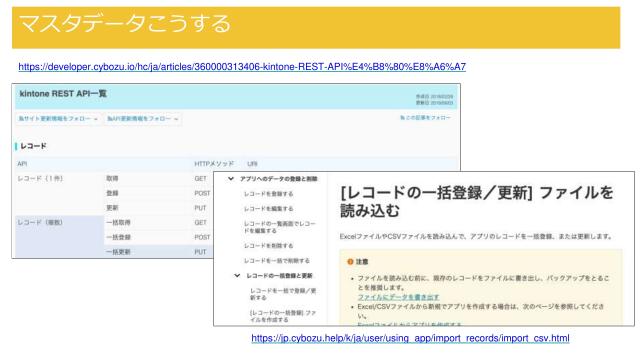Collapse the アプリへのデータの登録と削除 section chevron
The width and height of the screenshot is (640, 360).
[231, 179]
